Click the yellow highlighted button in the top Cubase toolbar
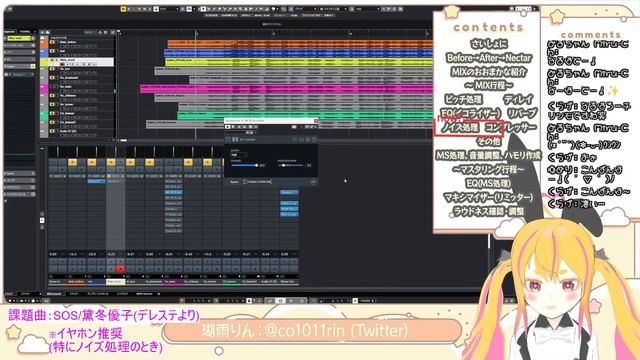The width and height of the screenshot is (640, 360). click(x=123, y=9)
